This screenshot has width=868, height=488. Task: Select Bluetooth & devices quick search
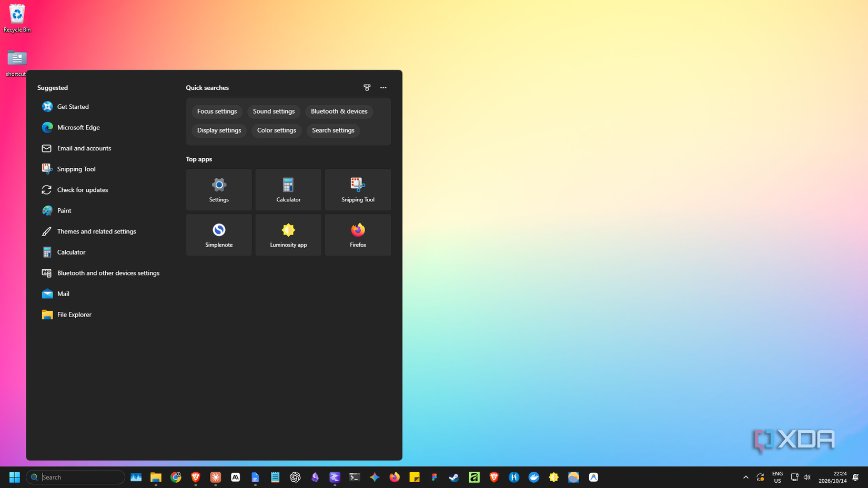pyautogui.click(x=339, y=111)
